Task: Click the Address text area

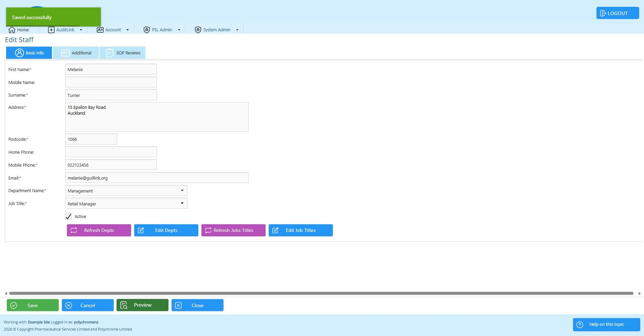Action: [x=157, y=117]
